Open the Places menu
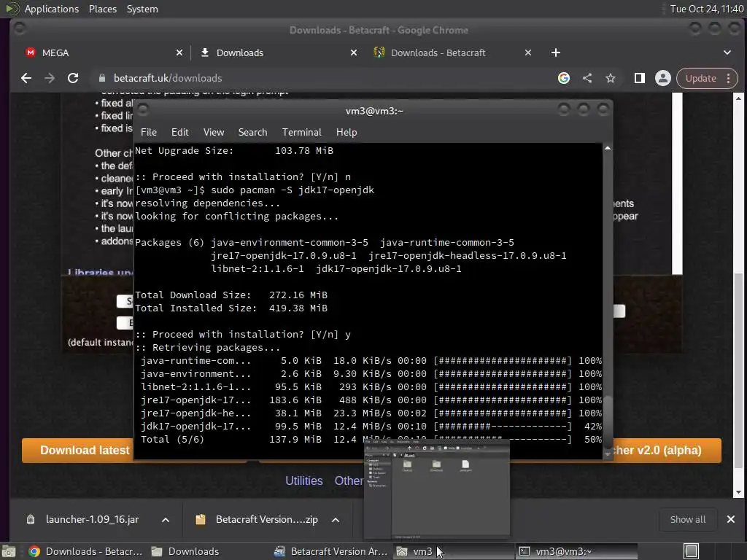747x560 pixels. pos(102,9)
